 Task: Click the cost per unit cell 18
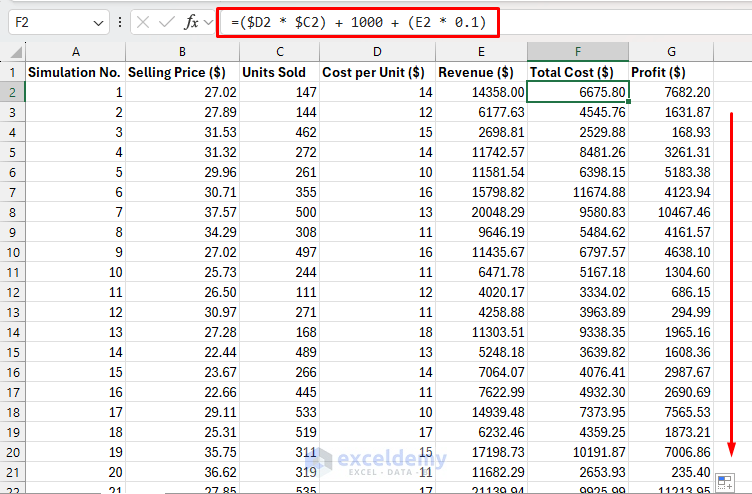click(377, 332)
